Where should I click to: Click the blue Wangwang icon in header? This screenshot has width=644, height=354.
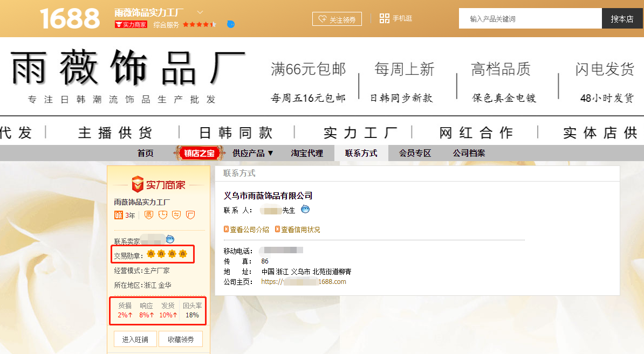231,24
